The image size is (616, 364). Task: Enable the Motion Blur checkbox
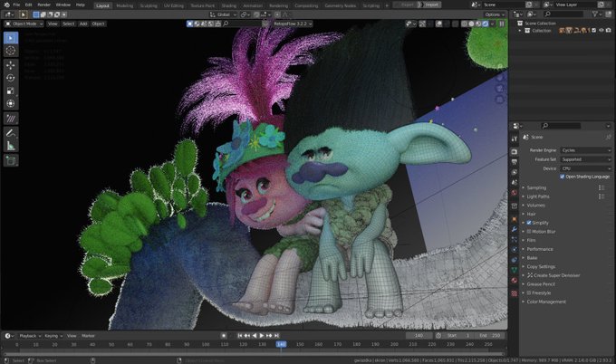click(x=529, y=232)
